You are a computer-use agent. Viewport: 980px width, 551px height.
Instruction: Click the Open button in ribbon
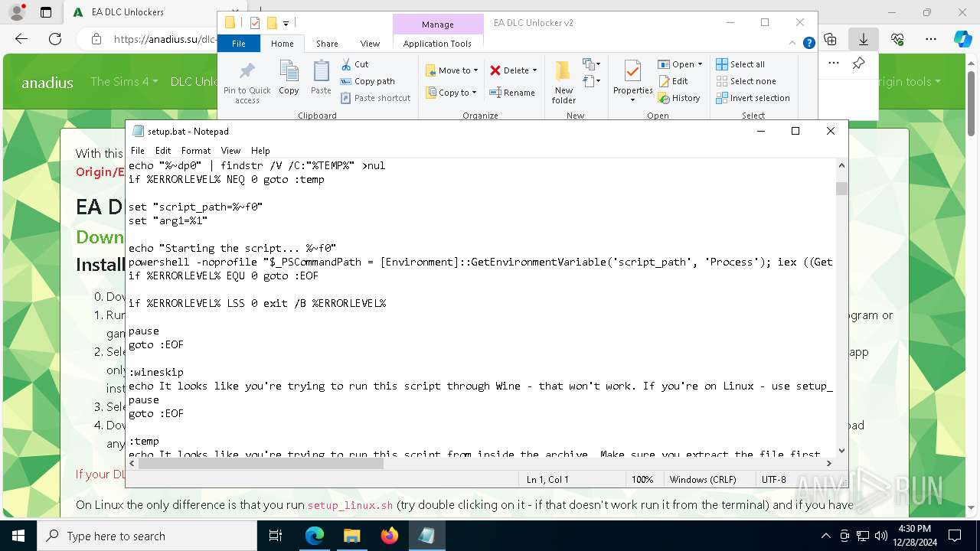[676, 64]
